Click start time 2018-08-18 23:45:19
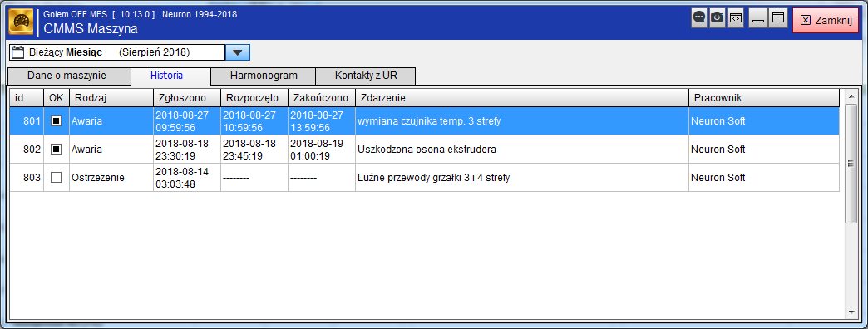The width and height of the screenshot is (868, 329). pos(254,150)
